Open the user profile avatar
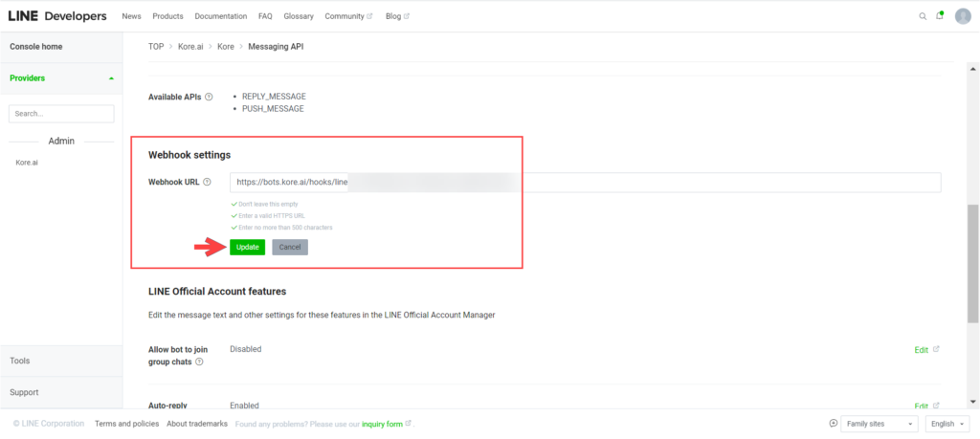The image size is (980, 439). point(963,16)
